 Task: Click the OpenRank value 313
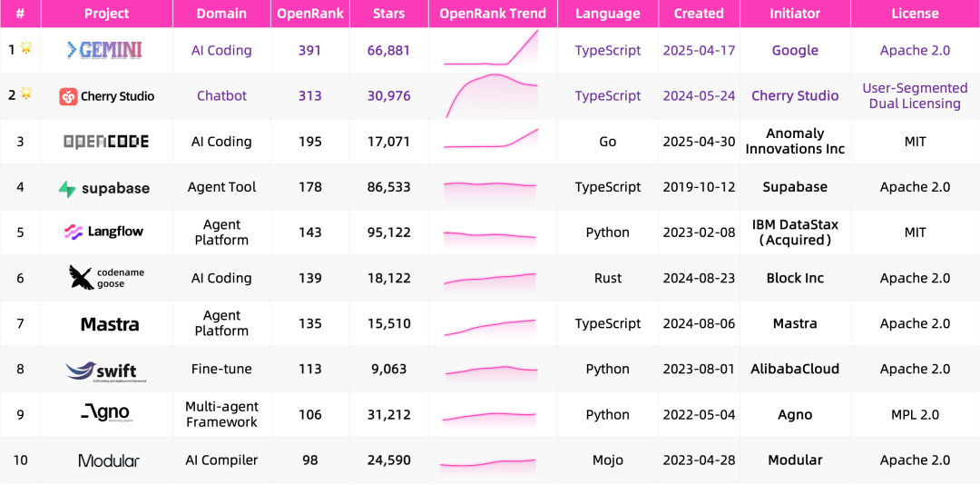point(310,95)
